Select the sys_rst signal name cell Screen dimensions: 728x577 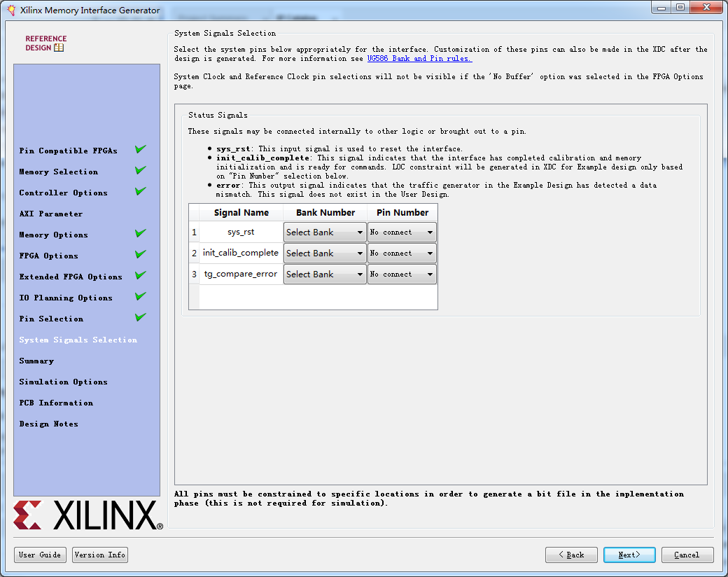click(241, 232)
